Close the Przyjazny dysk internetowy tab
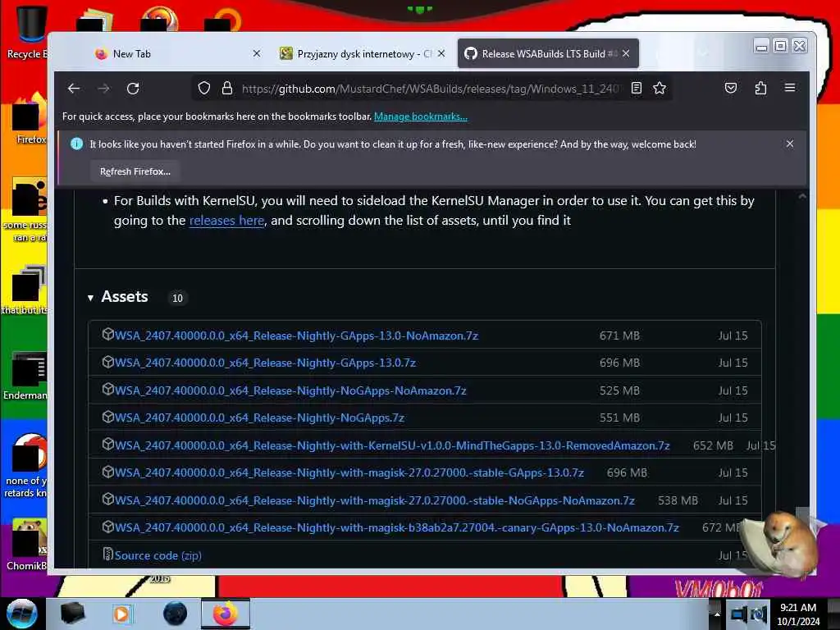 tap(441, 53)
